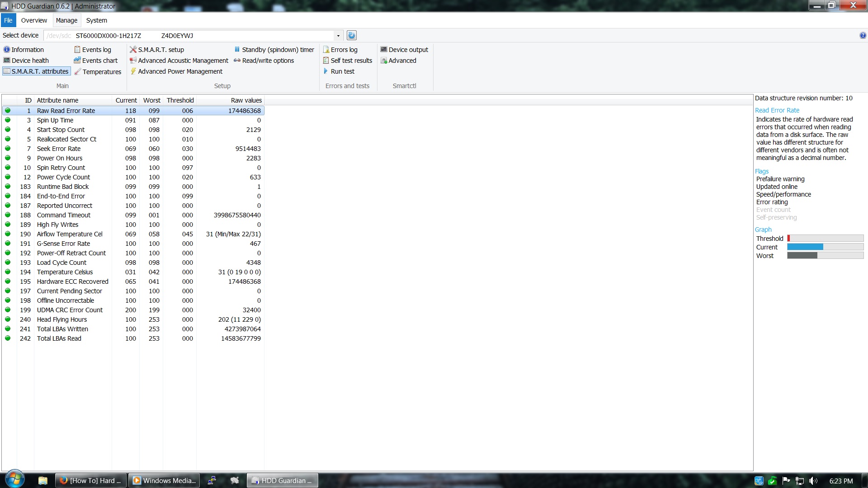Select Power Cycle Count row
This screenshot has height=488, width=868.
click(x=133, y=177)
